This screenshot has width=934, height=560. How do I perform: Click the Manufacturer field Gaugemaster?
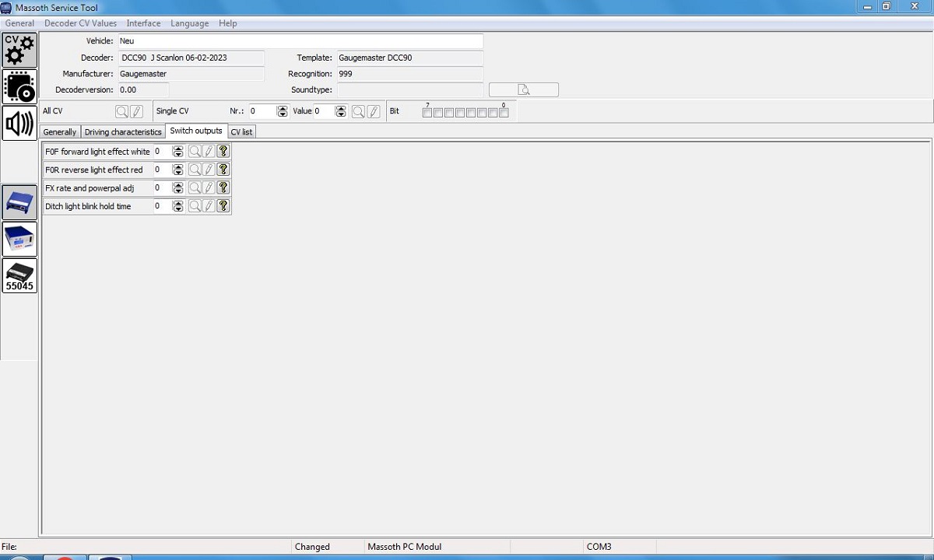[191, 74]
